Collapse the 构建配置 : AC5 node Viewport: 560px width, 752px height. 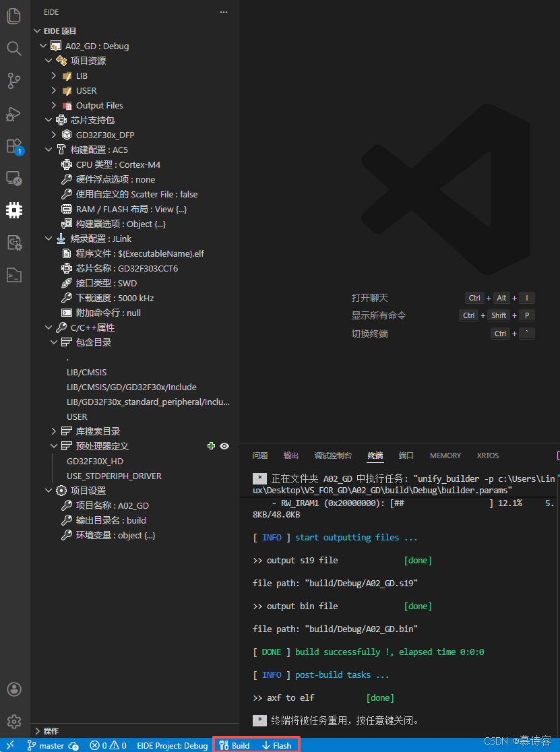[49, 150]
